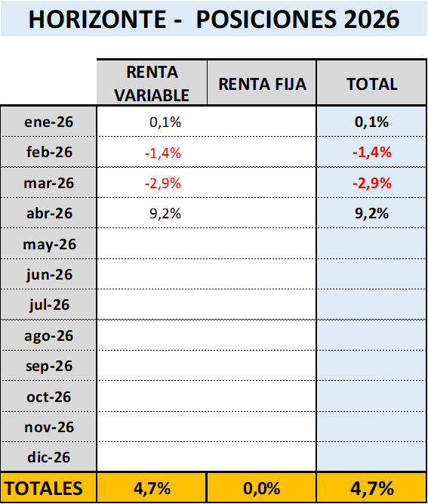Image resolution: width=428 pixels, height=504 pixels.
Task: Click the 4,7% renta variable total cell
Action: click(x=152, y=488)
